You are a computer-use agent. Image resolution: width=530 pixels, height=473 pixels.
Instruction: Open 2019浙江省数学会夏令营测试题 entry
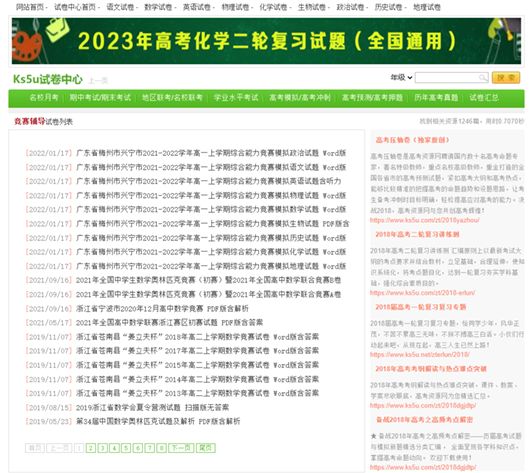pos(152,407)
